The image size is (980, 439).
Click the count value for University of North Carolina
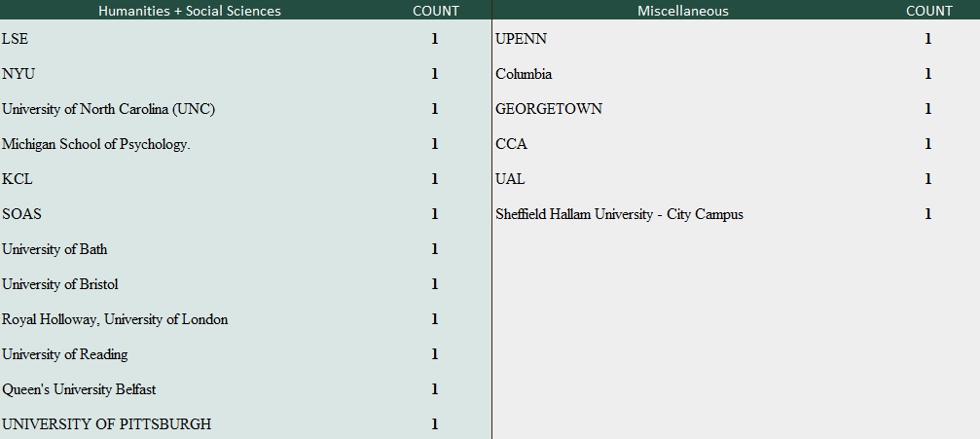[x=435, y=109]
